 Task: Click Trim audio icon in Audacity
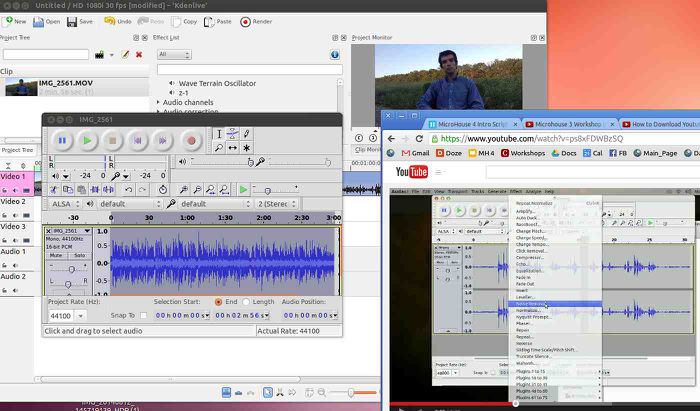(95, 190)
